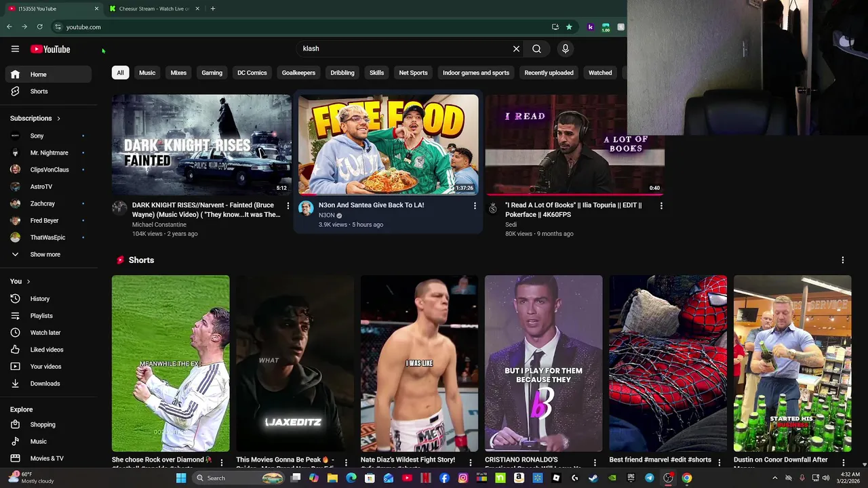
Task: Open options for Nate Diaz short
Action: tap(470, 463)
